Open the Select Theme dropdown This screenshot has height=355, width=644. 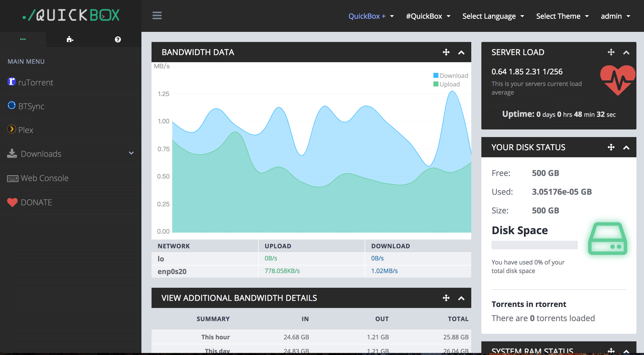[x=562, y=16]
